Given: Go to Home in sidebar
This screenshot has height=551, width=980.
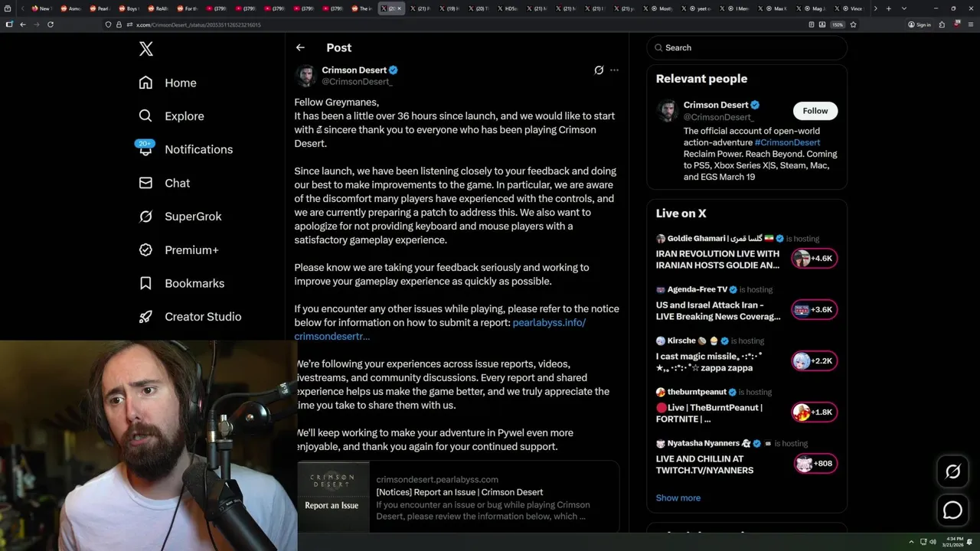Looking at the screenshot, I should coord(168,83).
